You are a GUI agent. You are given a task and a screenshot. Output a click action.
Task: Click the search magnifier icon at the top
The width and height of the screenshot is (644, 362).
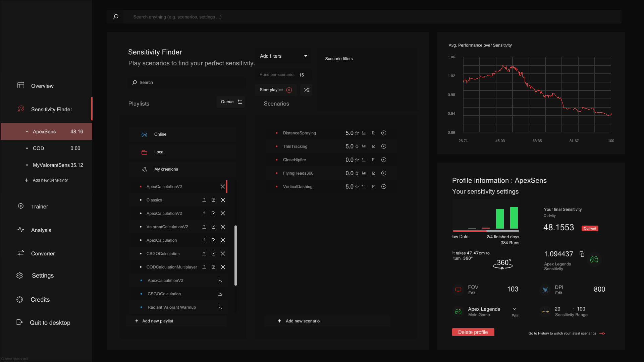click(116, 17)
